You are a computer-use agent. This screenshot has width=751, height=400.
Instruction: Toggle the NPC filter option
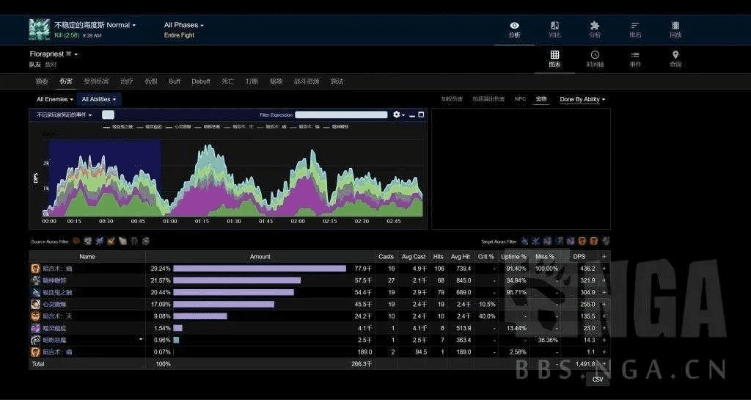pos(519,99)
